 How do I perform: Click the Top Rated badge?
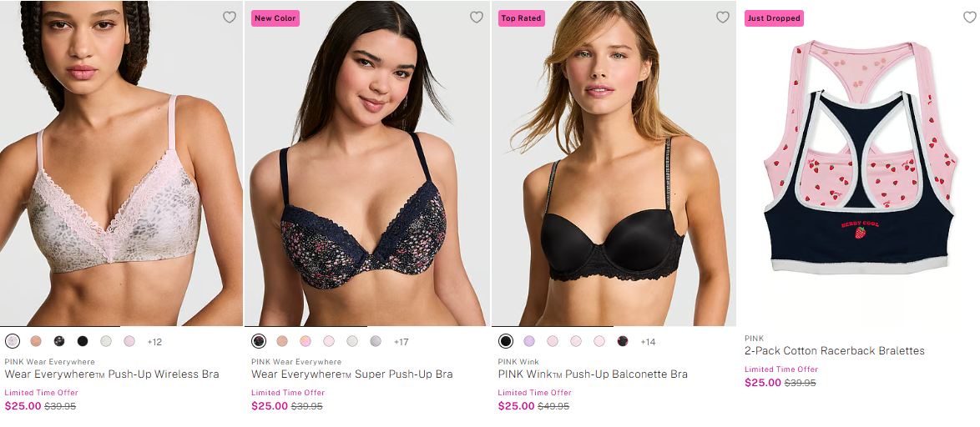[521, 18]
